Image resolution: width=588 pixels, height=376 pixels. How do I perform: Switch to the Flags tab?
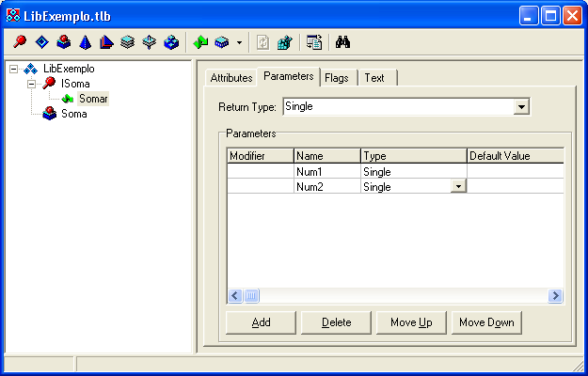(337, 78)
